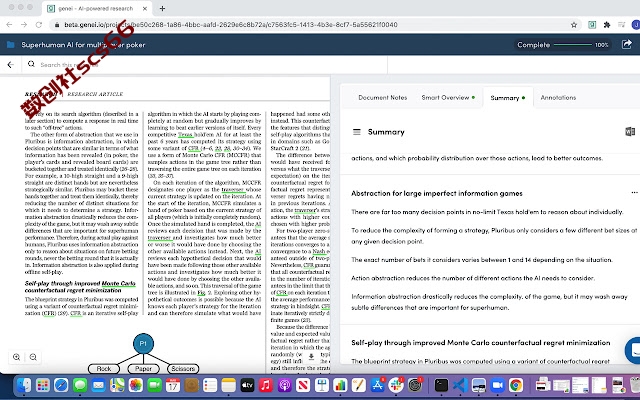Click the 'Superhuman AI for multiplayer poker' title

pos(83,45)
